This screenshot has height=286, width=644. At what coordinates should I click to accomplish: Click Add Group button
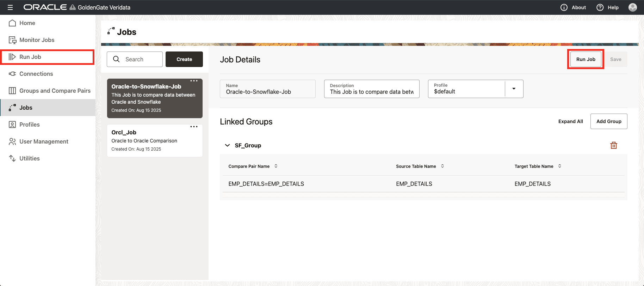pos(609,121)
